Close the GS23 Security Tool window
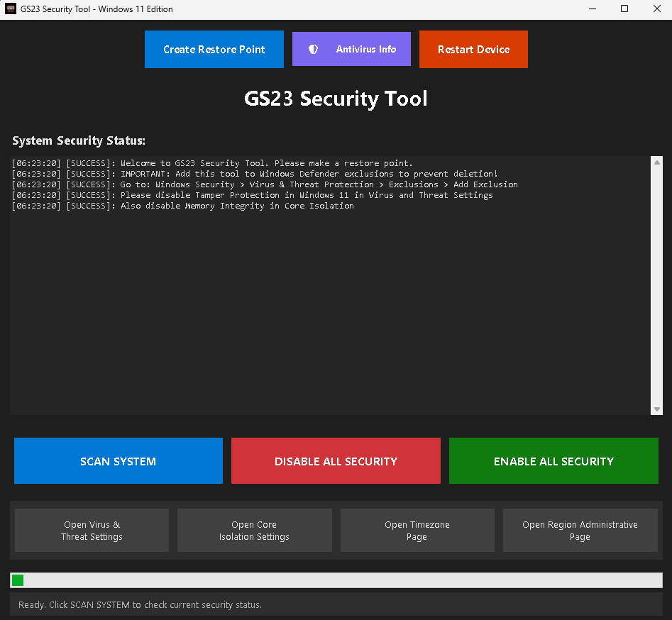The width and height of the screenshot is (672, 620). [x=656, y=9]
